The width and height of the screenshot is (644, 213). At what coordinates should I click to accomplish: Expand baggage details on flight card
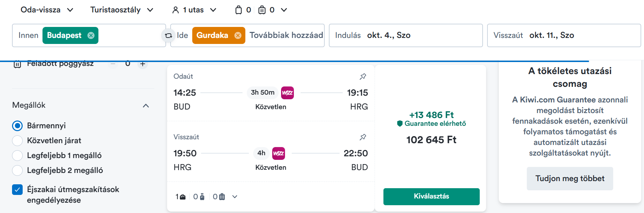point(234,197)
